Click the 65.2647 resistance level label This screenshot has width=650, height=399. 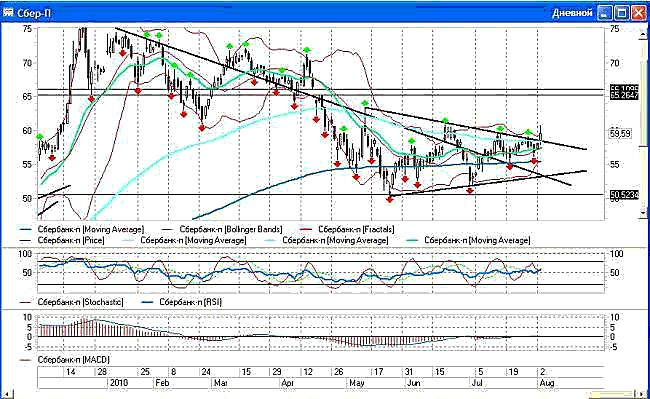tap(624, 96)
